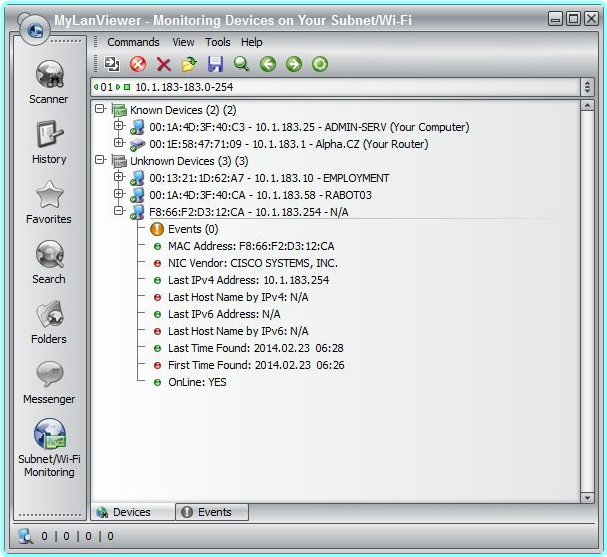Click the green square in address bar

tap(127, 87)
